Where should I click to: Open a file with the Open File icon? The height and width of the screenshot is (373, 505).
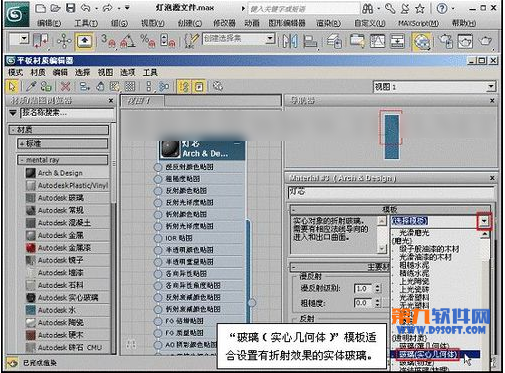pyautogui.click(x=56, y=8)
